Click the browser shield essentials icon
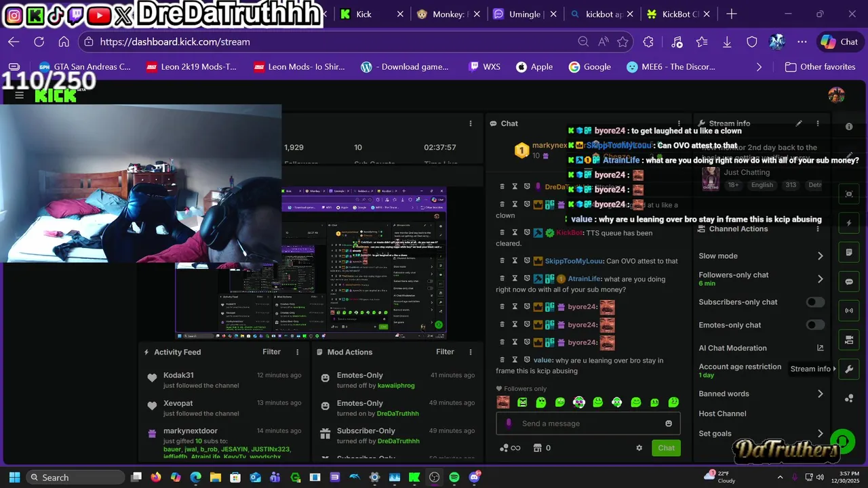The width and height of the screenshot is (868, 488). (x=752, y=41)
